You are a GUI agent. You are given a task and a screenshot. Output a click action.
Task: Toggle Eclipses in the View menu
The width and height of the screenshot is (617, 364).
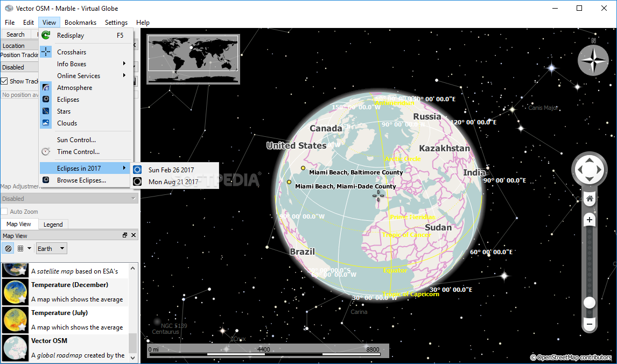coord(86,99)
